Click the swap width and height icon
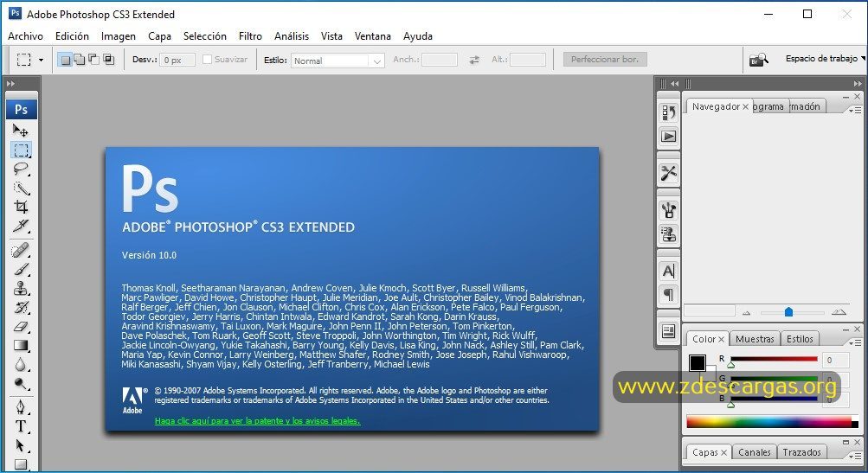The height and width of the screenshot is (473, 868). pos(474,60)
